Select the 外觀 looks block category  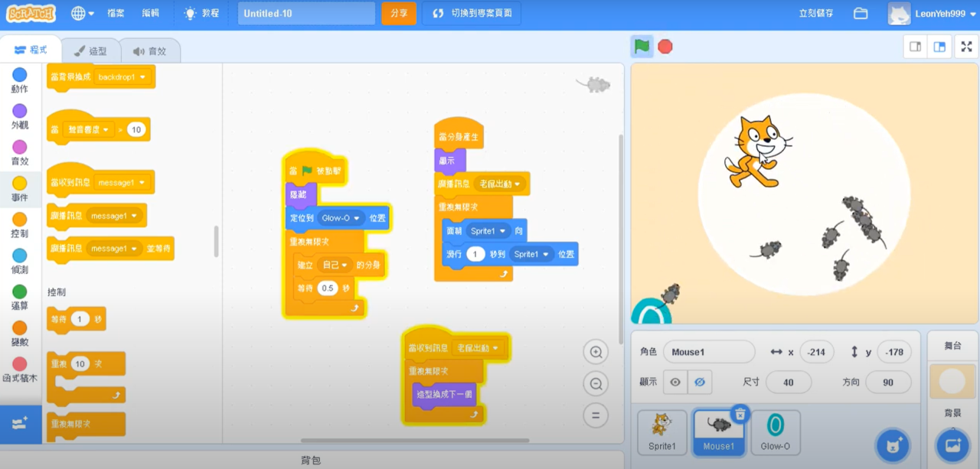(20, 116)
